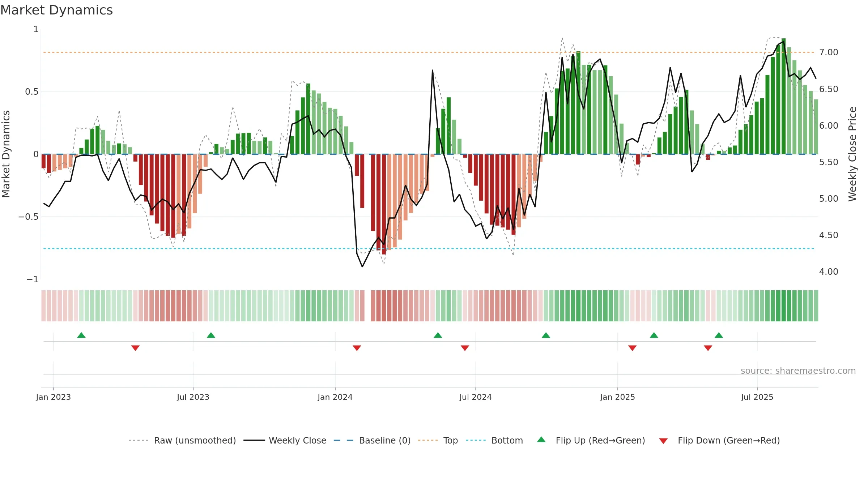Select the flip-up marker near February 2023
Screen dimensions: 868x488
coord(81,335)
